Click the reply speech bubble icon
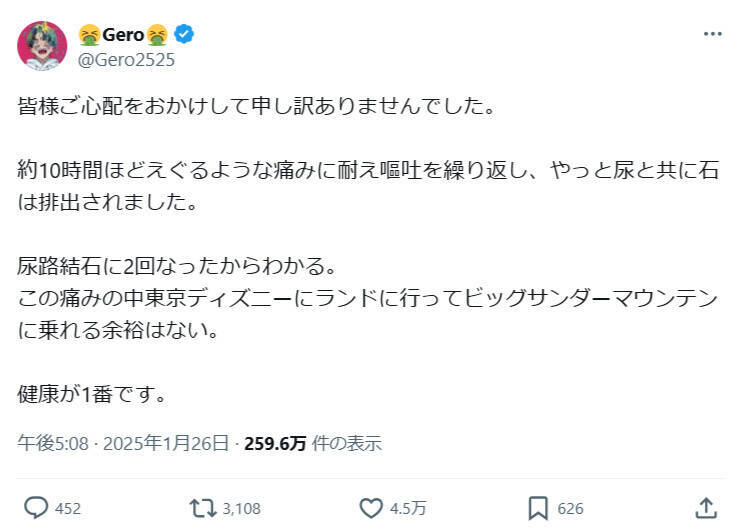Screen dimensions: 741x531 tap(35, 508)
